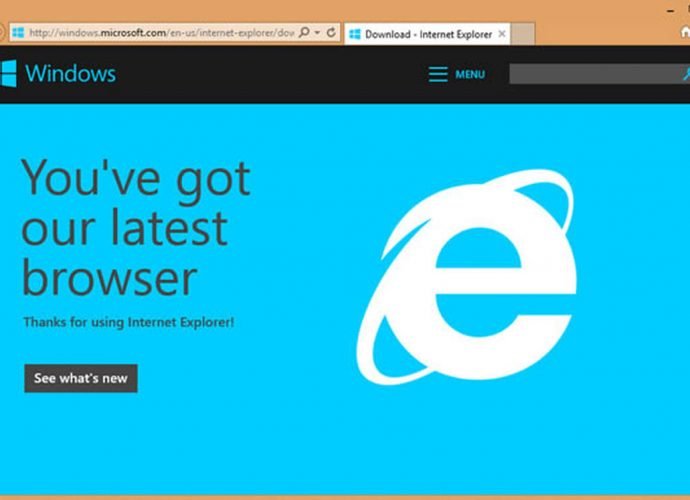Click the search magnifier in the address bar

[x=304, y=32]
